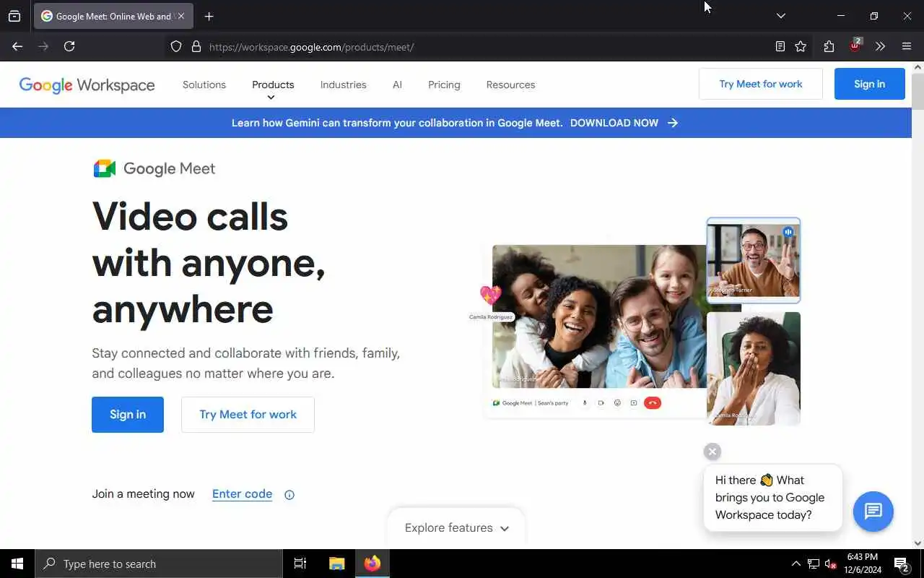Open the Windows Start menu
Viewport: 924px width, 578px height.
coord(17,564)
